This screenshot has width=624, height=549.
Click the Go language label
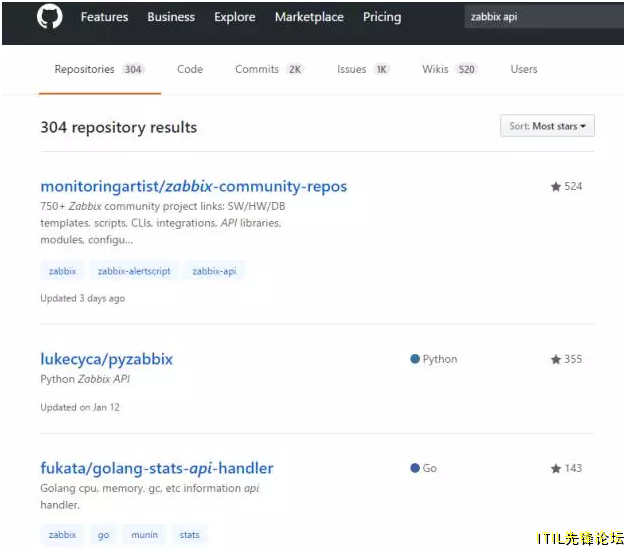(x=430, y=468)
